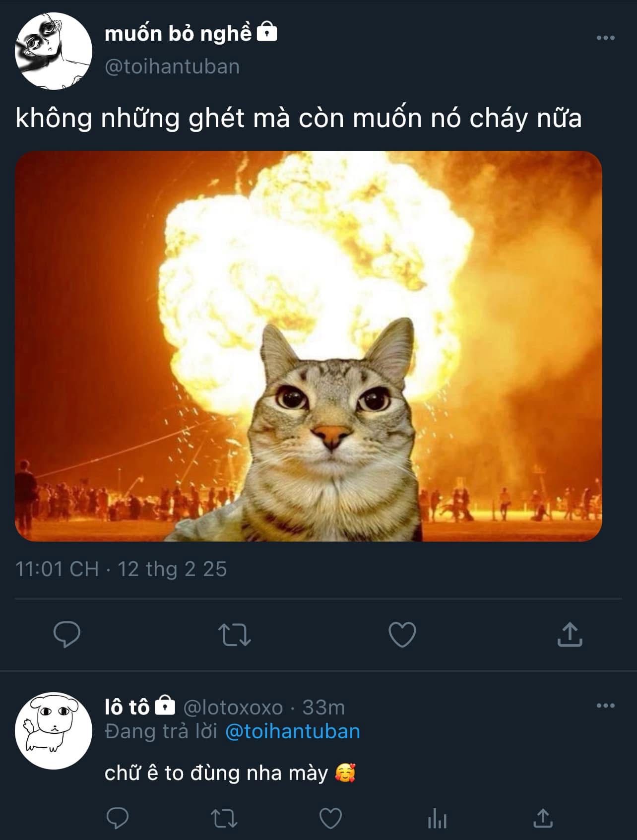Share lô tô's reply
Screen dimensions: 637x840
(543, 818)
